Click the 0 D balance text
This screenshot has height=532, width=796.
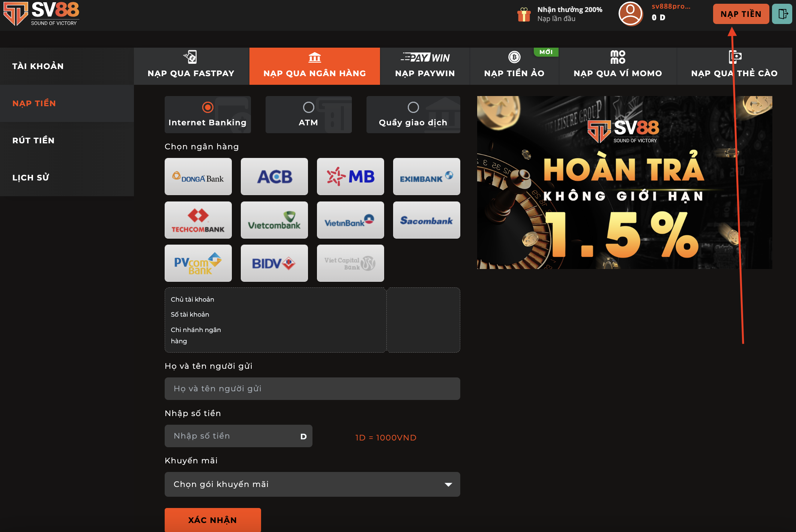(658, 18)
